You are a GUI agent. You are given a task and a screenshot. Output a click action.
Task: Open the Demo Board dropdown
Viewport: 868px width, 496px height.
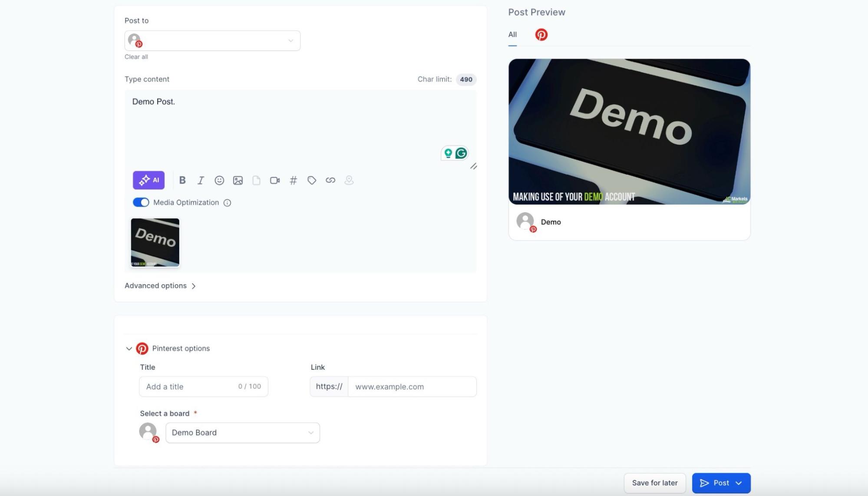tap(242, 433)
